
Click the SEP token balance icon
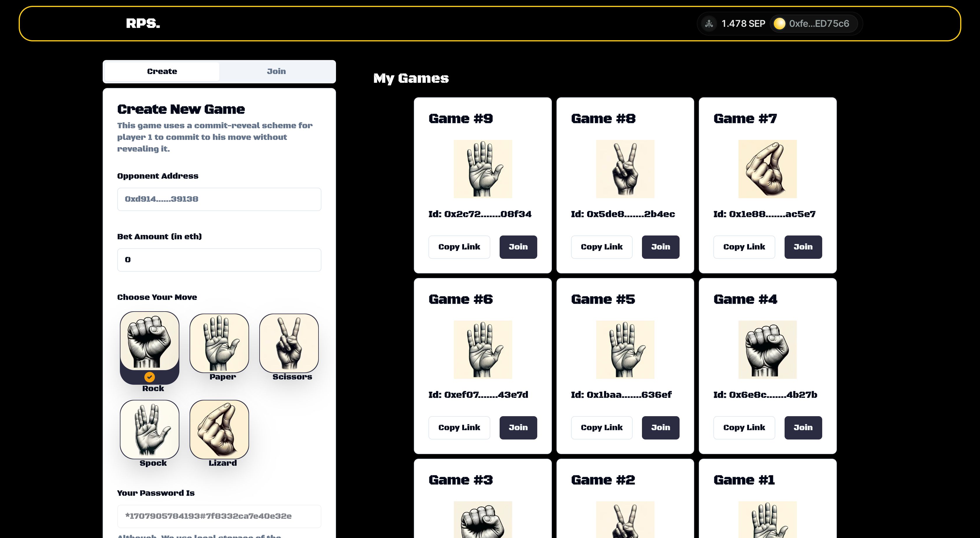pos(709,23)
